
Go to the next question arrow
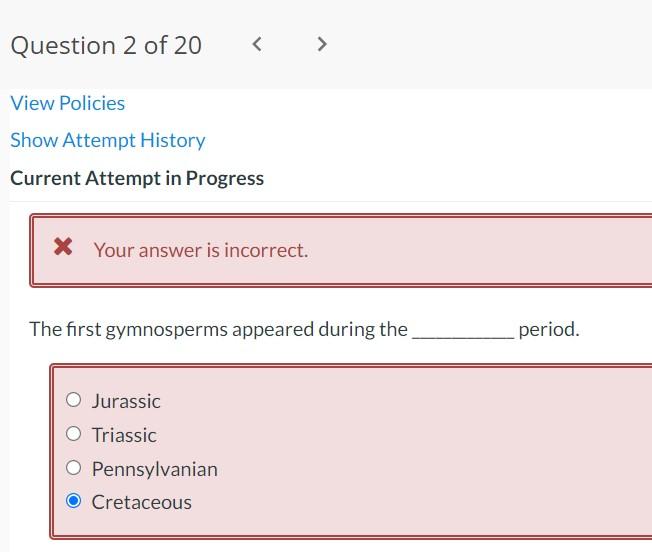coord(321,44)
